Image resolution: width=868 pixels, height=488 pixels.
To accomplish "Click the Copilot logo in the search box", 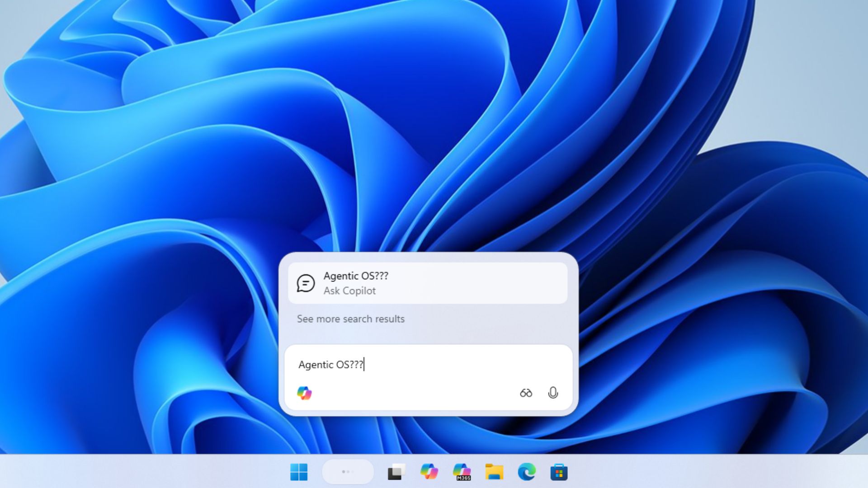I will tap(304, 393).
